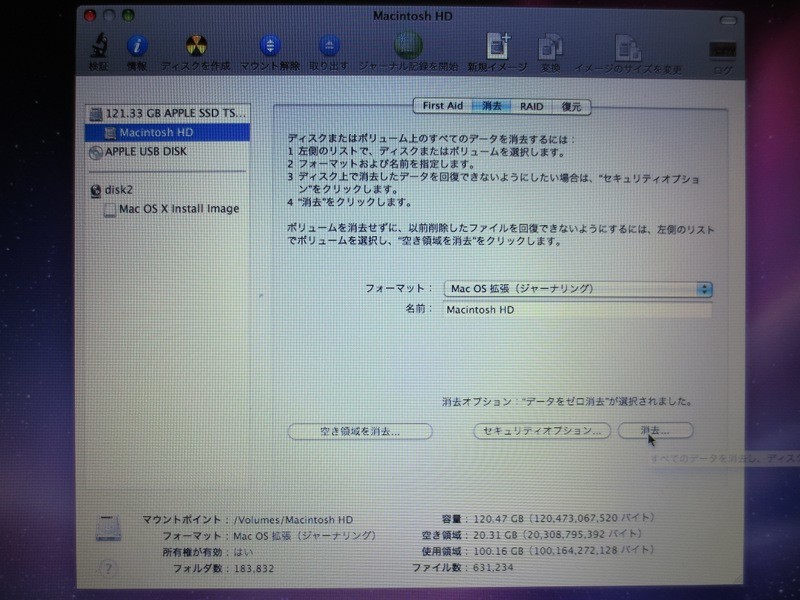Click the drive icon beside マウントポイント info
This screenshot has height=600, width=800.
tap(109, 528)
